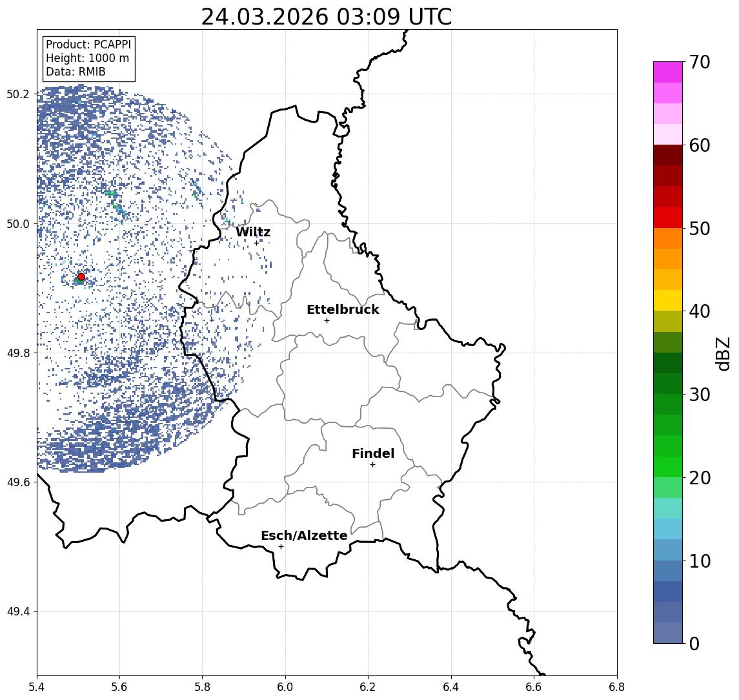This screenshot has height=700, width=739.
Task: Click the latitude tick label 50.2
Action: 18,94
